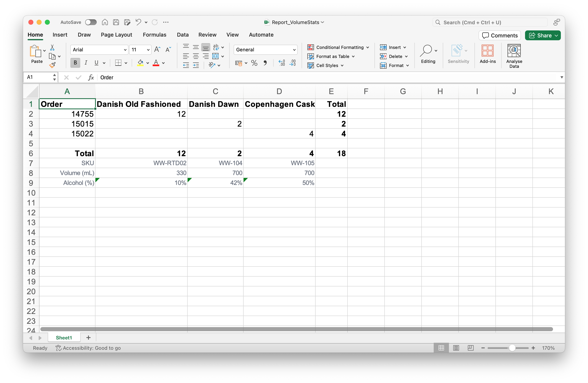Open the Data ribbon tab
This screenshot has width=588, height=383.
tap(182, 35)
